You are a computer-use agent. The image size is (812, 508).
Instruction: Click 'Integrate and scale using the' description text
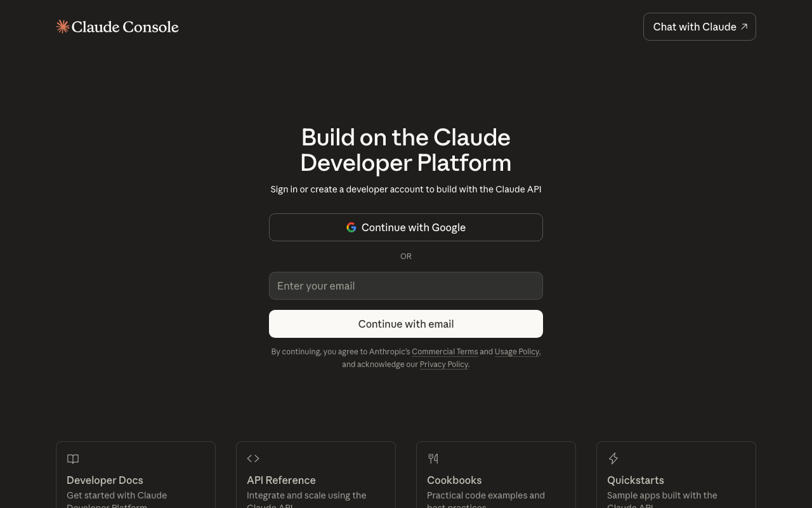pyautogui.click(x=306, y=495)
